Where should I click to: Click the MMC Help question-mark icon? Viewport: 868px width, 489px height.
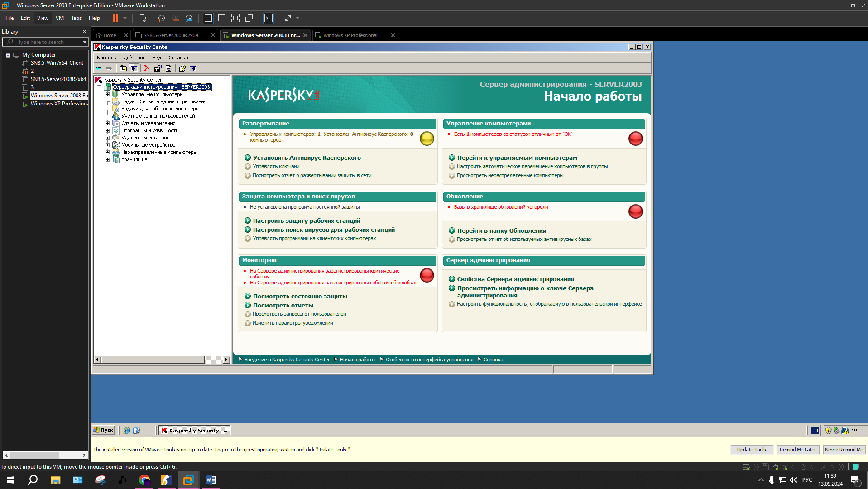pos(182,68)
